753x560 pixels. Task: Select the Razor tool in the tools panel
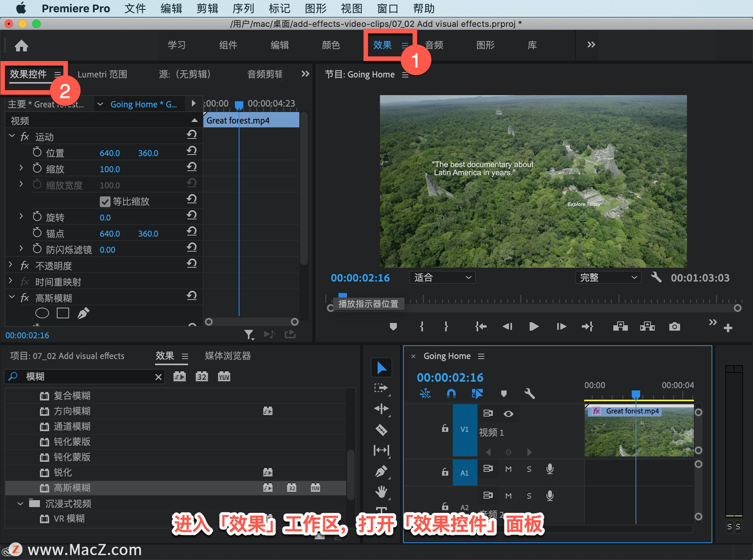[x=381, y=430]
